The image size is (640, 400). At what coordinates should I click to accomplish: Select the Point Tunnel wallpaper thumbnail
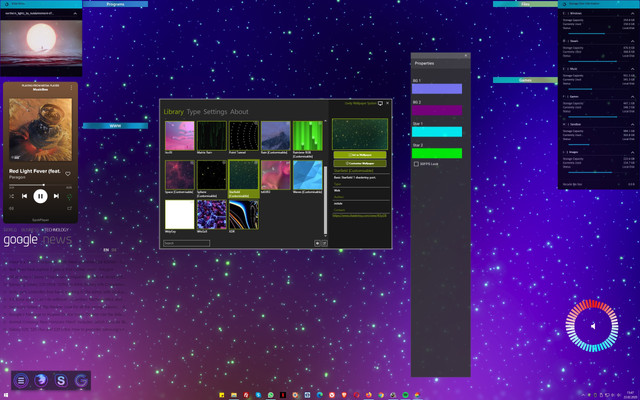click(244, 136)
